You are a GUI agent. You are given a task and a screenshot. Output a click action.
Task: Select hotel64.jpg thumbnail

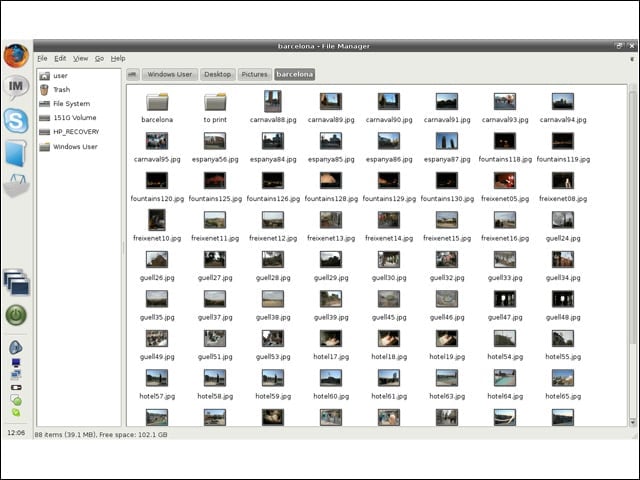[x=505, y=378]
